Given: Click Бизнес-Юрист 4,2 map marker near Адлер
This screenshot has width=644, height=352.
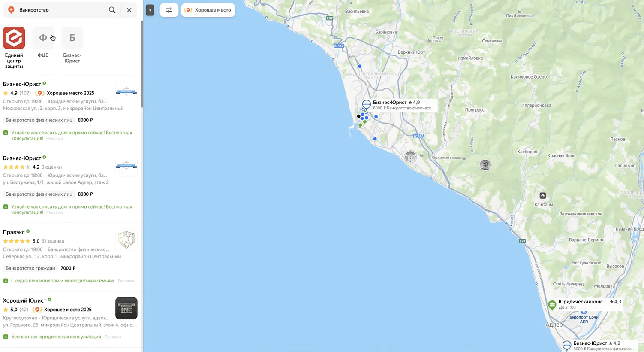Looking at the screenshot, I should coord(567,345).
